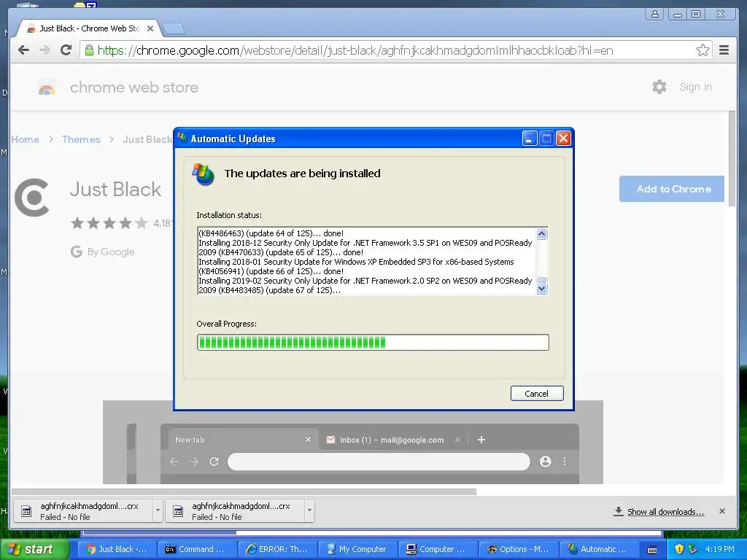Viewport: 747px width, 560px height.
Task: Click the horizontal scrollbar above downloads bar
Action: 244,491
